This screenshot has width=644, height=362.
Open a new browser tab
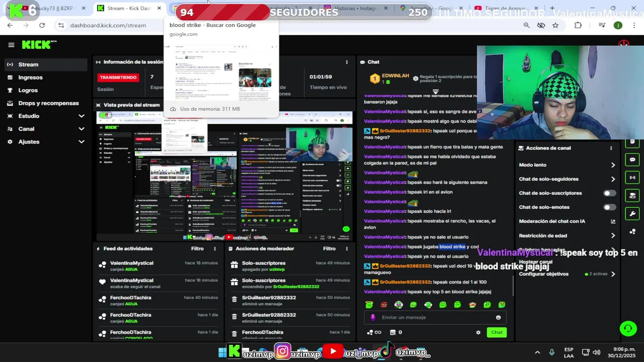pyautogui.click(x=552, y=8)
